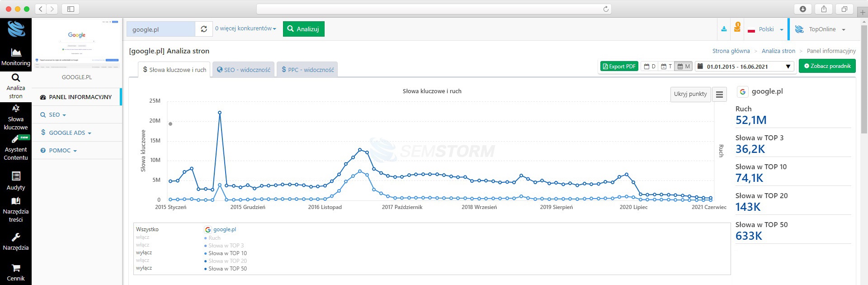Click the Export PDF button
This screenshot has width=868, height=285.
pyautogui.click(x=619, y=66)
